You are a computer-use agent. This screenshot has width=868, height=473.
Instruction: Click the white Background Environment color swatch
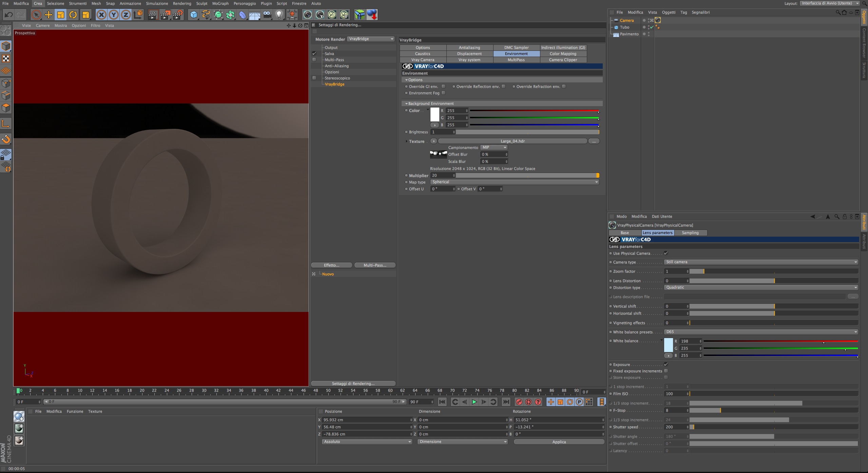(435, 115)
